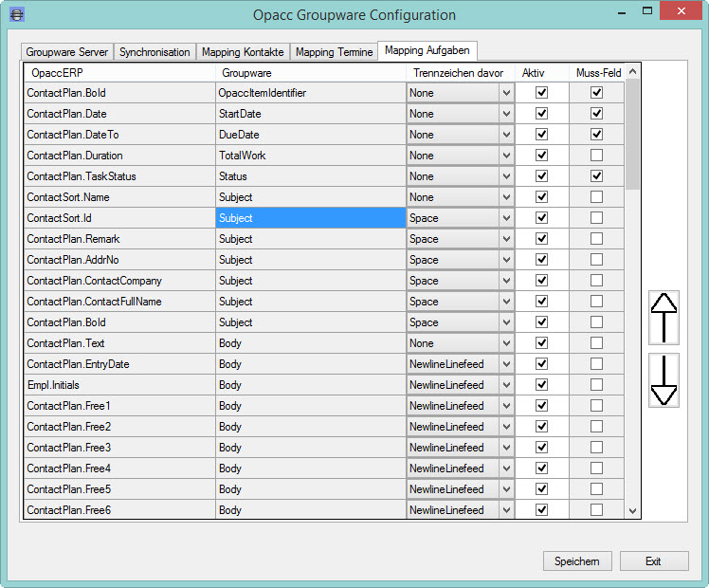
Task: Expand Trennzeichen dropdown for ContactSort.Id
Action: [x=506, y=217]
